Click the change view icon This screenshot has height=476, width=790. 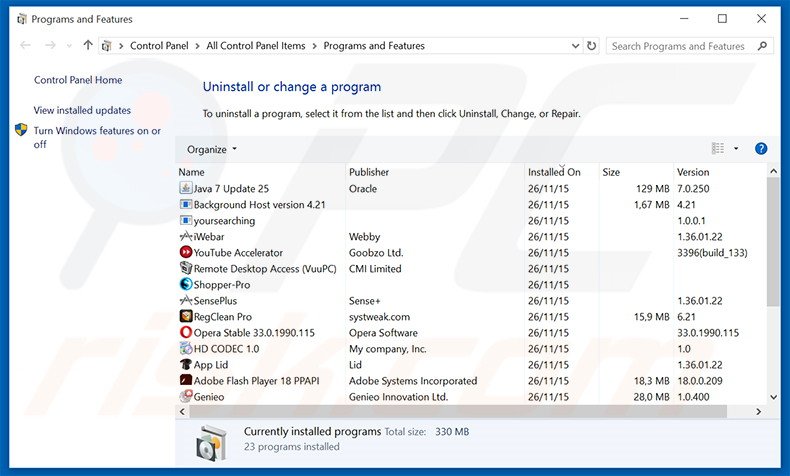point(718,148)
